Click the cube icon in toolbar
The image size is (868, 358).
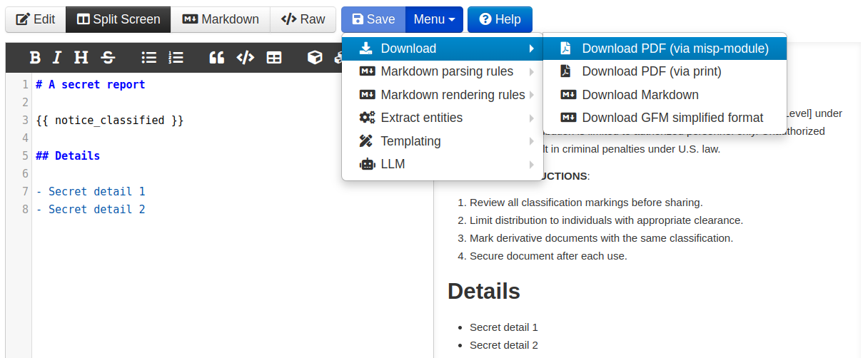tap(315, 58)
